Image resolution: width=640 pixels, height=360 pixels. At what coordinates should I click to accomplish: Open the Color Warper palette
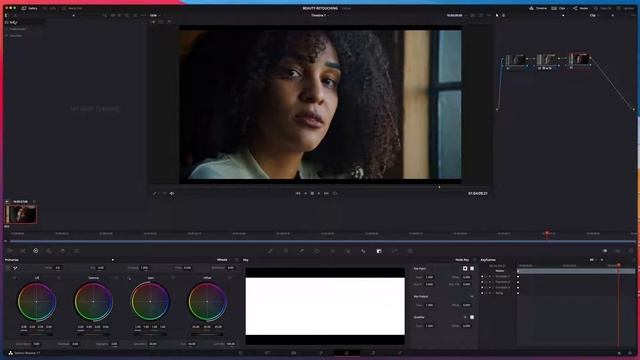[x=286, y=251]
